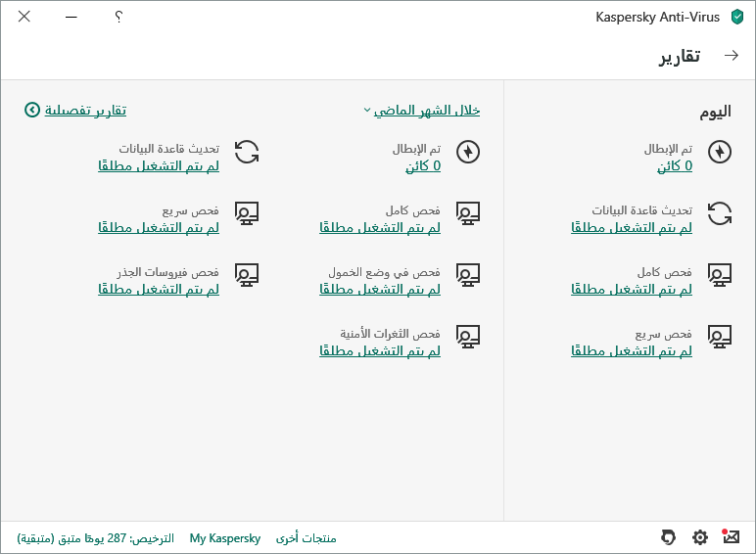Click the quick scan status link under اليوم
The height and width of the screenshot is (554, 756).
[x=631, y=351]
